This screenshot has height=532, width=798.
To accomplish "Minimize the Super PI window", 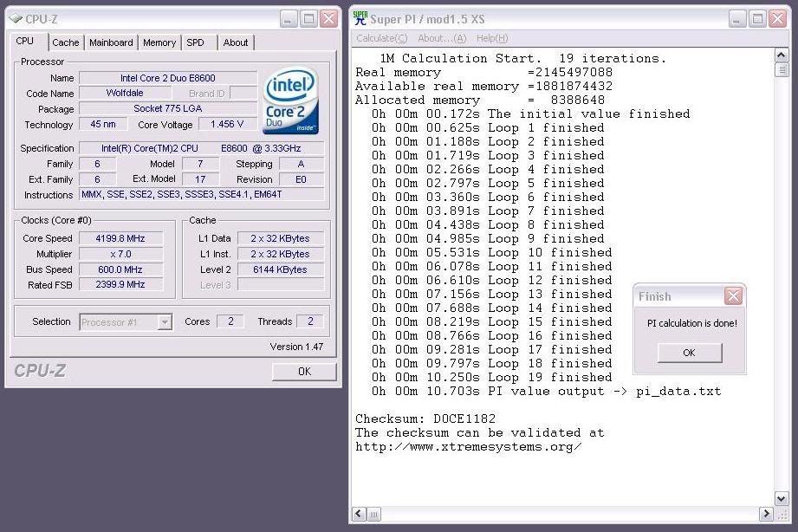I will click(737, 19).
